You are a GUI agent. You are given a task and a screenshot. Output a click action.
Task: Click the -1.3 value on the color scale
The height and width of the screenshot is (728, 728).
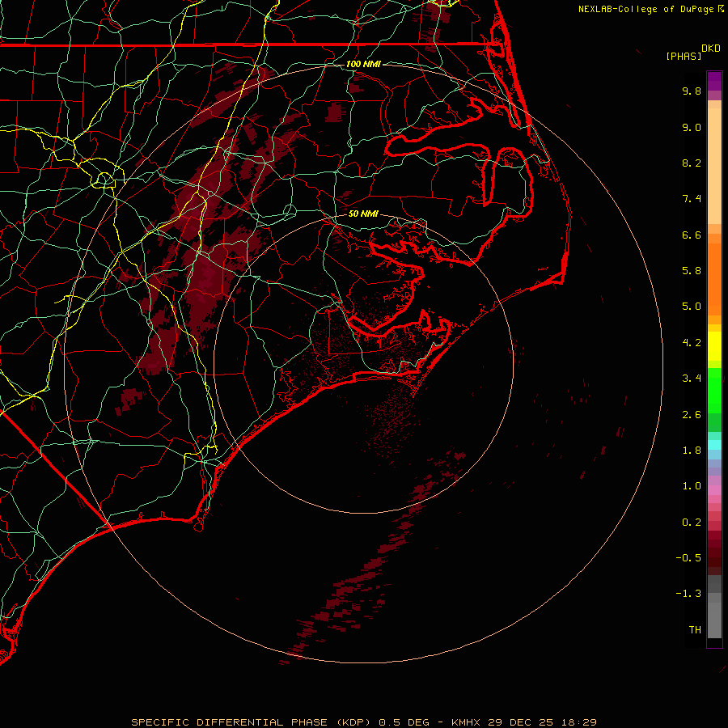point(688,594)
